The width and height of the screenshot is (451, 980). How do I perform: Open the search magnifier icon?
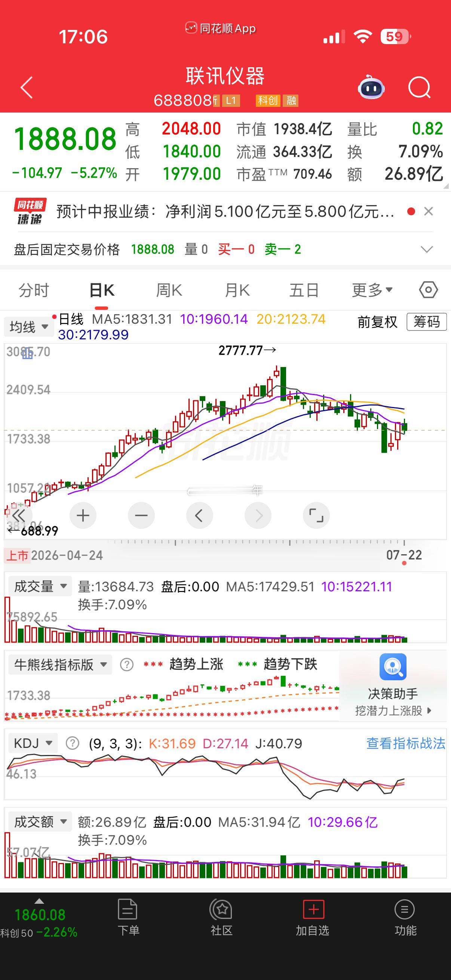[x=419, y=88]
